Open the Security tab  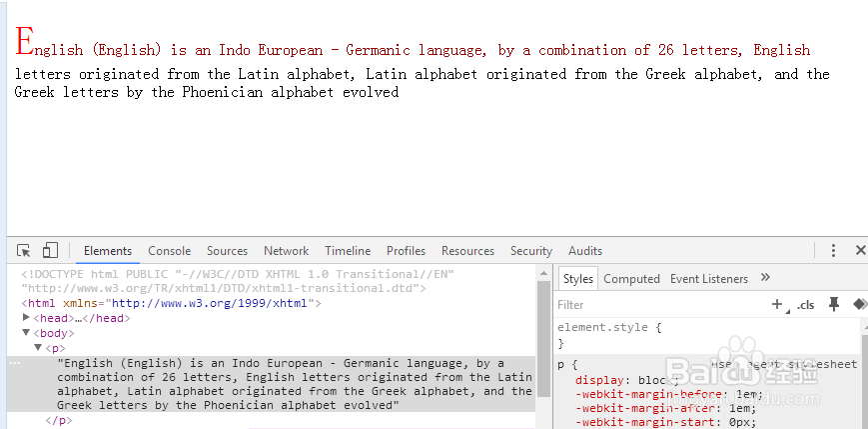coord(531,251)
